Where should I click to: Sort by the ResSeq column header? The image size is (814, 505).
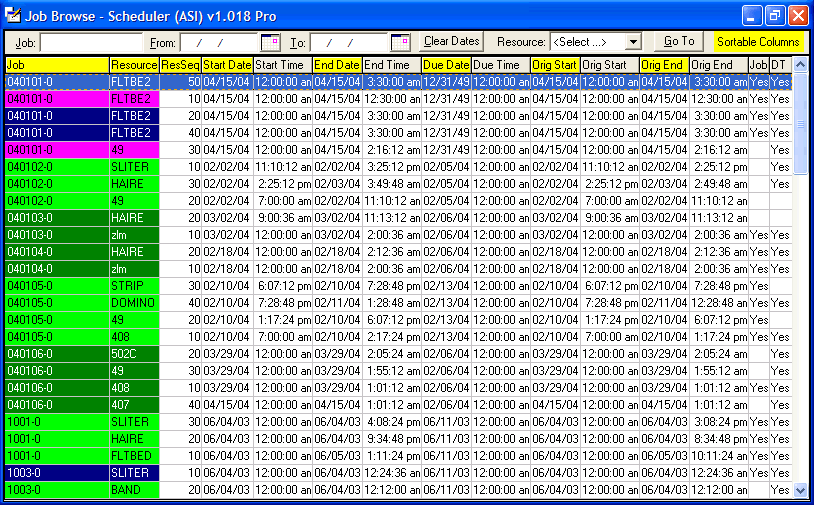click(x=180, y=65)
